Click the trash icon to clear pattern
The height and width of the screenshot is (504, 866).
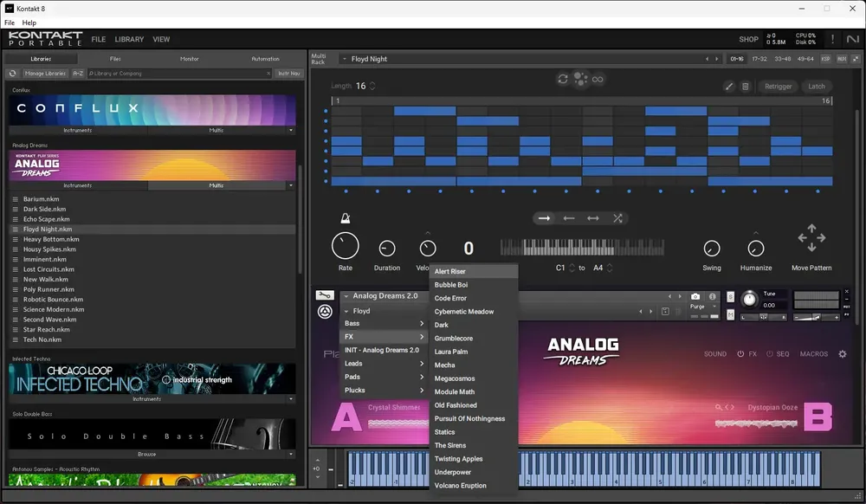tap(745, 86)
